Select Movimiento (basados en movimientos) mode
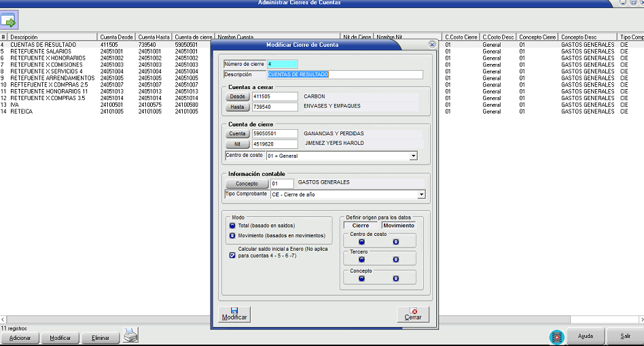This screenshot has width=644, height=346. tap(233, 236)
